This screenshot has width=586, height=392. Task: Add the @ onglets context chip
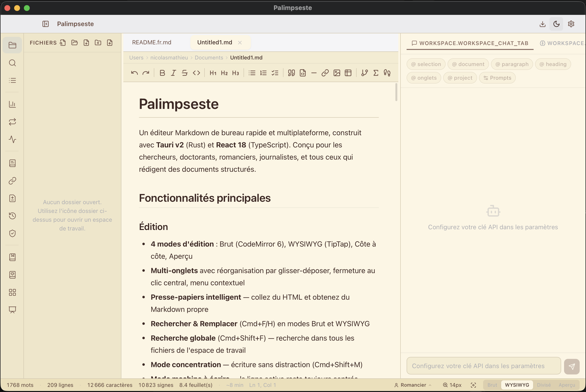[424, 78]
